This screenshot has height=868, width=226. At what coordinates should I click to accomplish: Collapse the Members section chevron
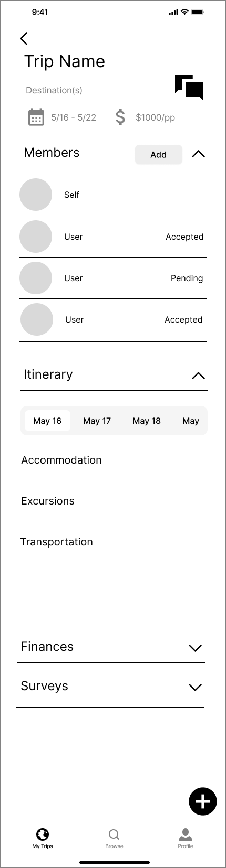pyautogui.click(x=198, y=154)
